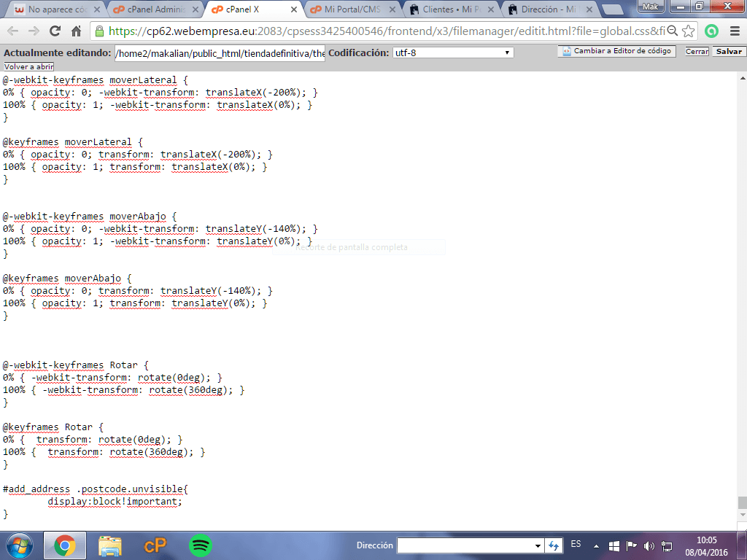Click the Mak profile button
Image resolution: width=747 pixels, height=560 pixels.
[651, 6]
